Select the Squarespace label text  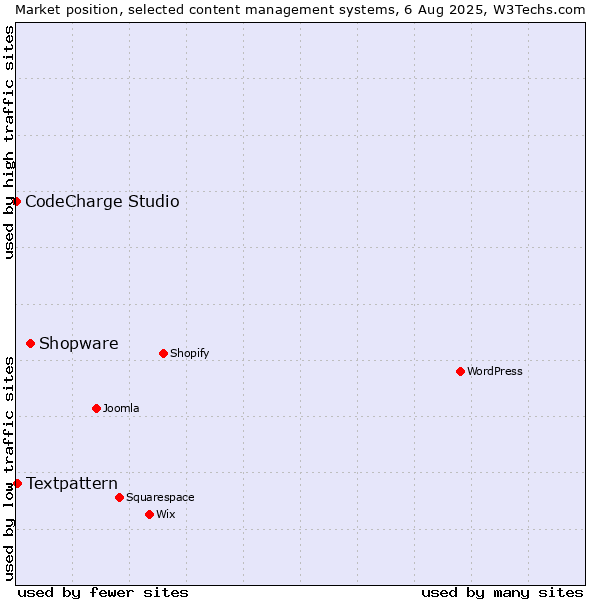160,497
